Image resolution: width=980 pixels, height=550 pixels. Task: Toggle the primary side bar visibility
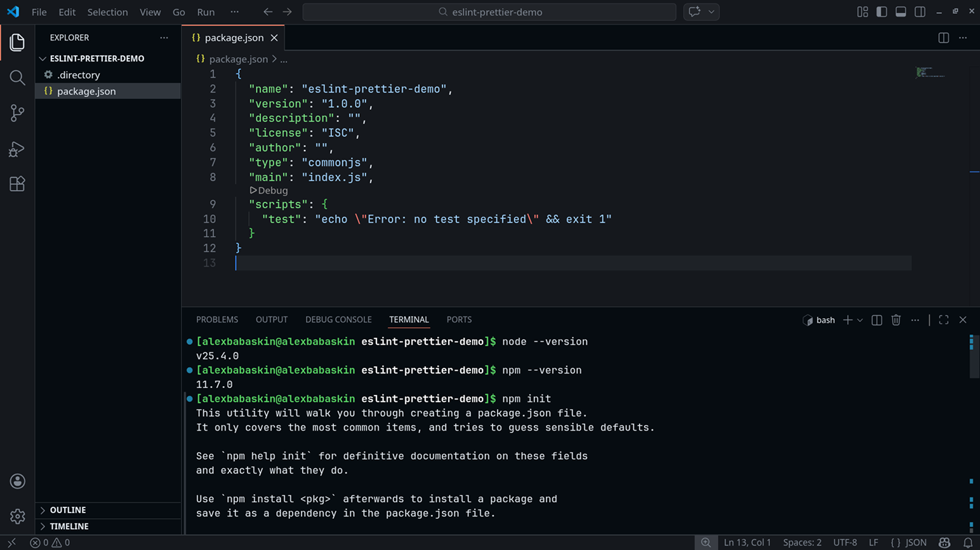(x=882, y=12)
